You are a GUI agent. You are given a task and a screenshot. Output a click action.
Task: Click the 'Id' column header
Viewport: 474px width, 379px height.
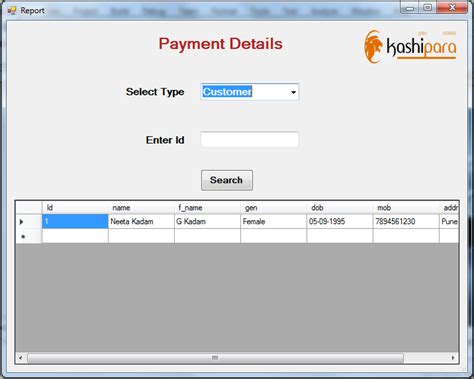[75, 208]
